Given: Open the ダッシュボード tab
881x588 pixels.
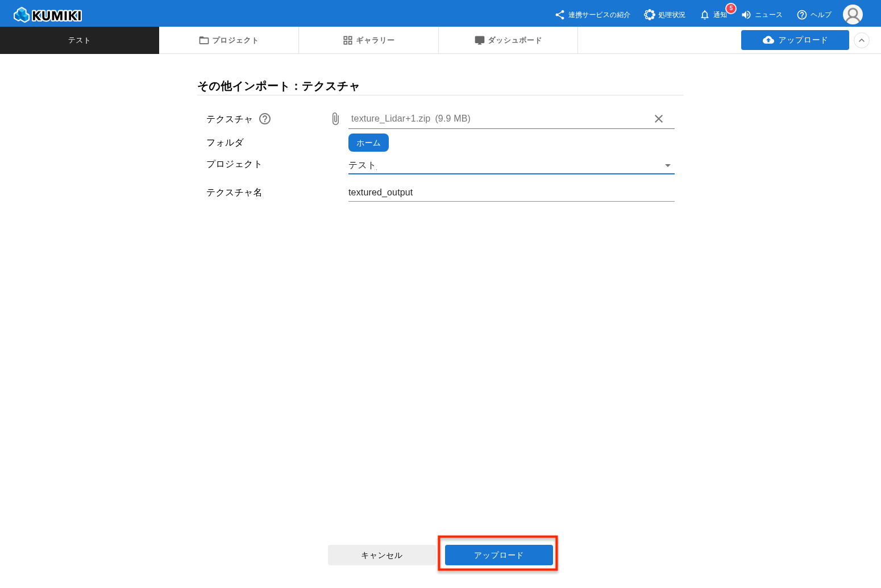Looking at the screenshot, I should [x=508, y=40].
